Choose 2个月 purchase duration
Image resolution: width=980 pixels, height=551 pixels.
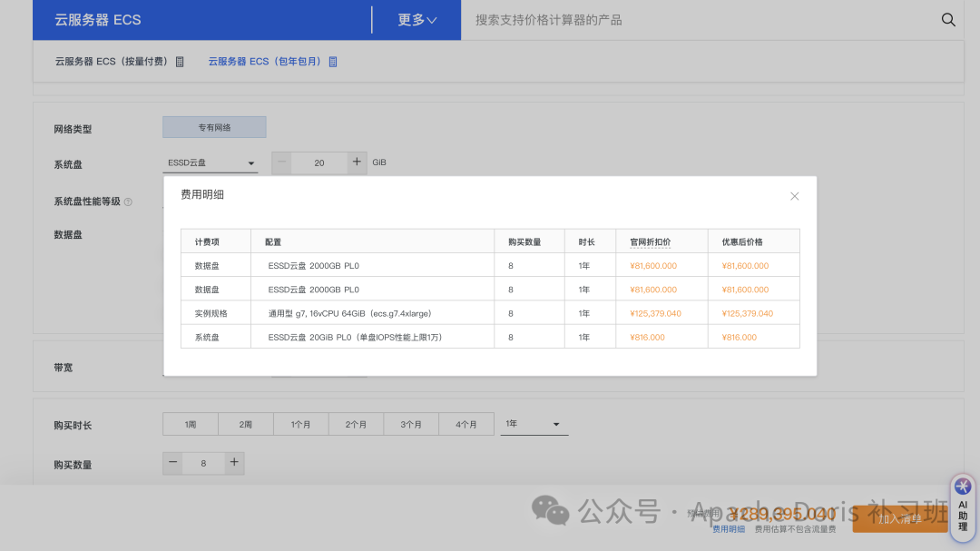click(356, 424)
